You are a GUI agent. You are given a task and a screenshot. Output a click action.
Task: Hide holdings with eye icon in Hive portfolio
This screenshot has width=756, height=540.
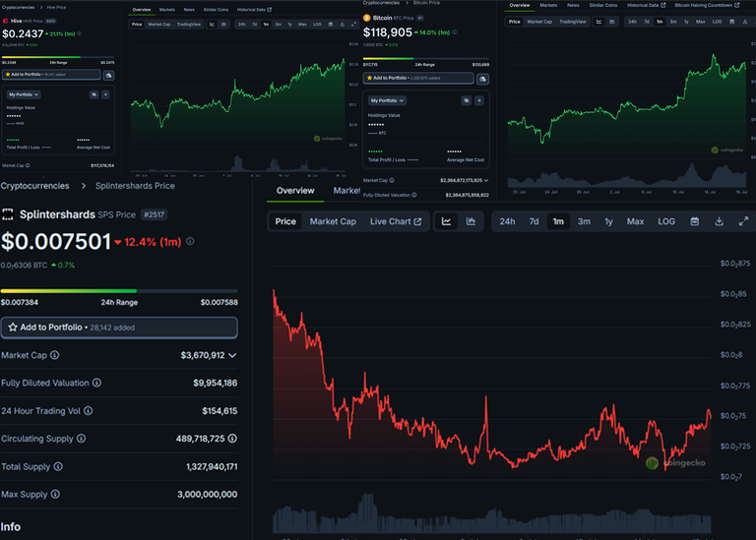pyautogui.click(x=94, y=94)
